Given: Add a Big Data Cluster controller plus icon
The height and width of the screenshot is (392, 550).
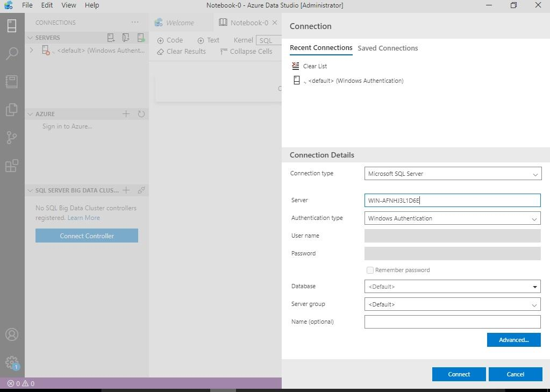Looking at the screenshot, I should [x=126, y=190].
